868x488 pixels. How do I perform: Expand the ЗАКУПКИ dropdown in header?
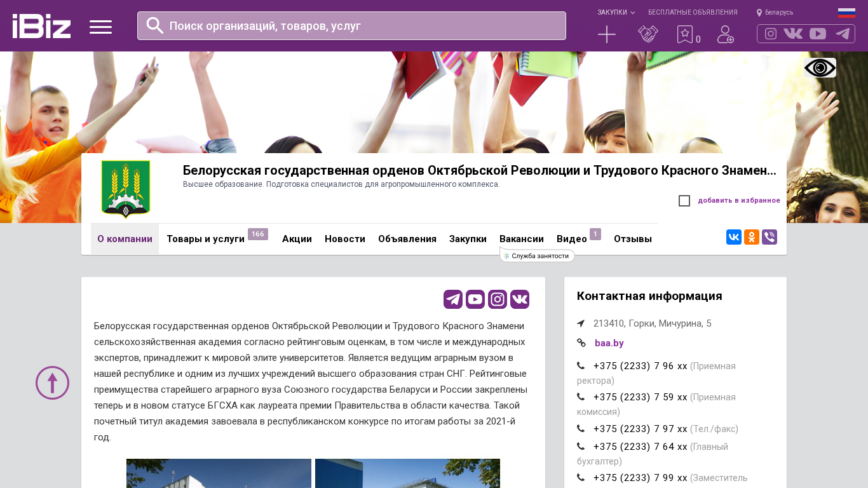(x=616, y=13)
